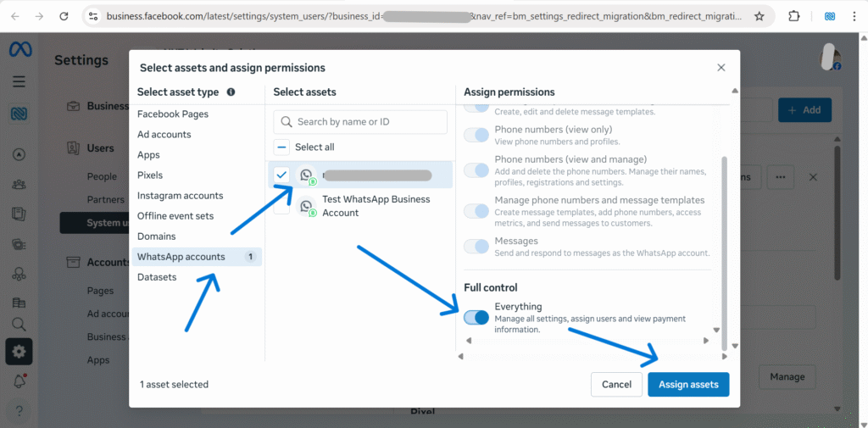Screen dimensions: 868x428
Task: Toggle the Messages permission switch
Action: pyautogui.click(x=476, y=247)
